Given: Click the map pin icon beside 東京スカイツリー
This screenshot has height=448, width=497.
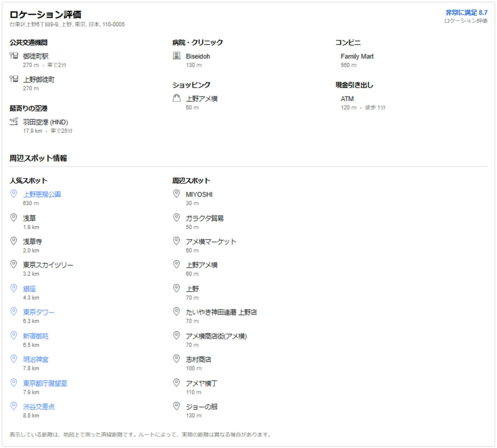Looking at the screenshot, I should click(14, 264).
